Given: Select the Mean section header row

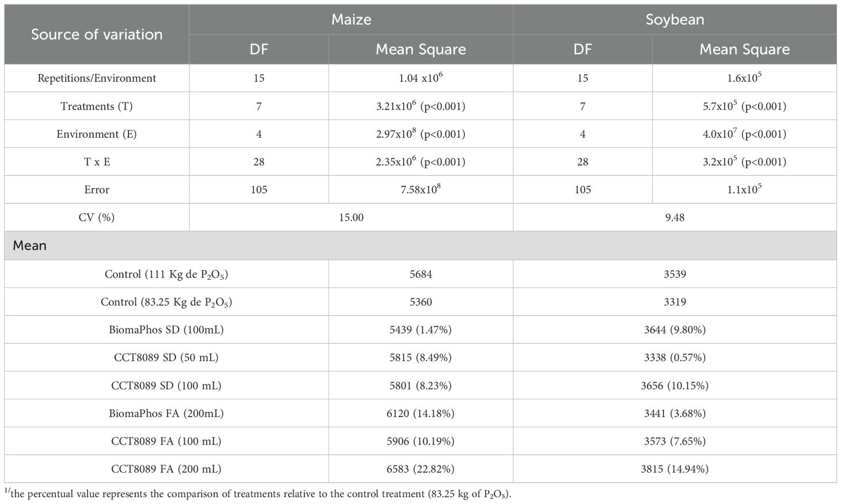Looking at the screenshot, I should [30, 246].
